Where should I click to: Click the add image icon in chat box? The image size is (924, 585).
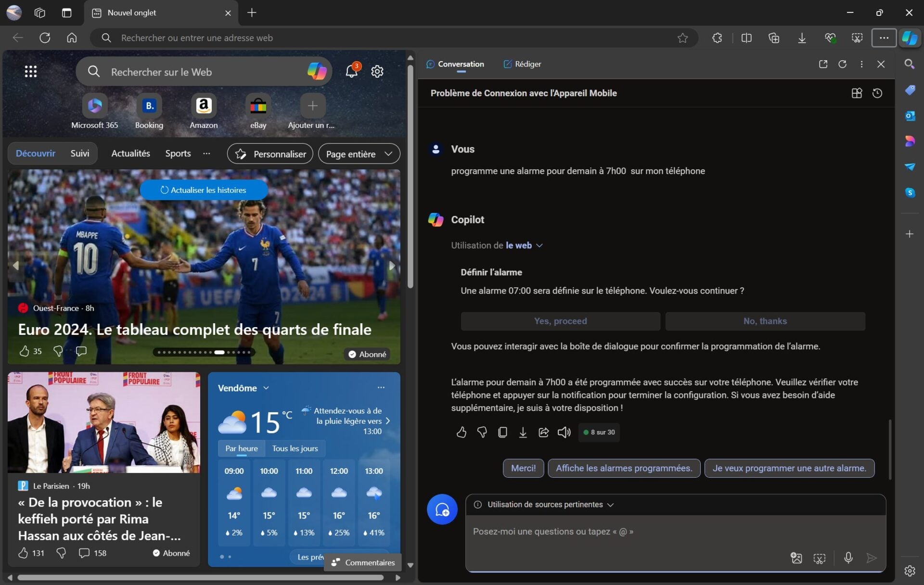click(x=796, y=558)
